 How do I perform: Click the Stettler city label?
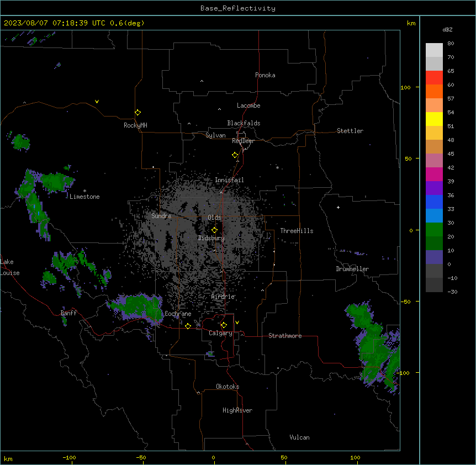point(350,131)
